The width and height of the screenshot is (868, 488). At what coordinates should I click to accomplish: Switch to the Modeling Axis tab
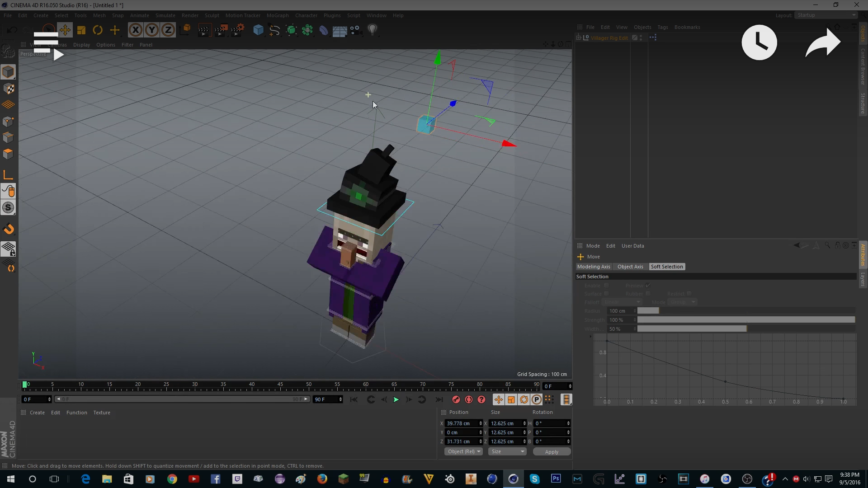[594, 267]
